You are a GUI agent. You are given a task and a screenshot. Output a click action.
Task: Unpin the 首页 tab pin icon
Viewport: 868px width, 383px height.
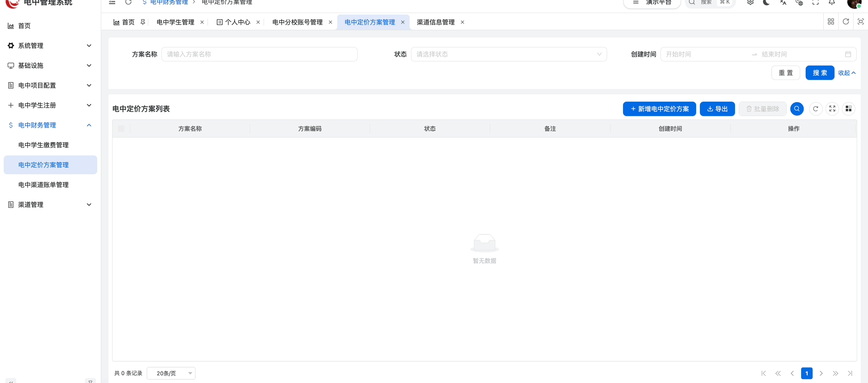tap(143, 22)
